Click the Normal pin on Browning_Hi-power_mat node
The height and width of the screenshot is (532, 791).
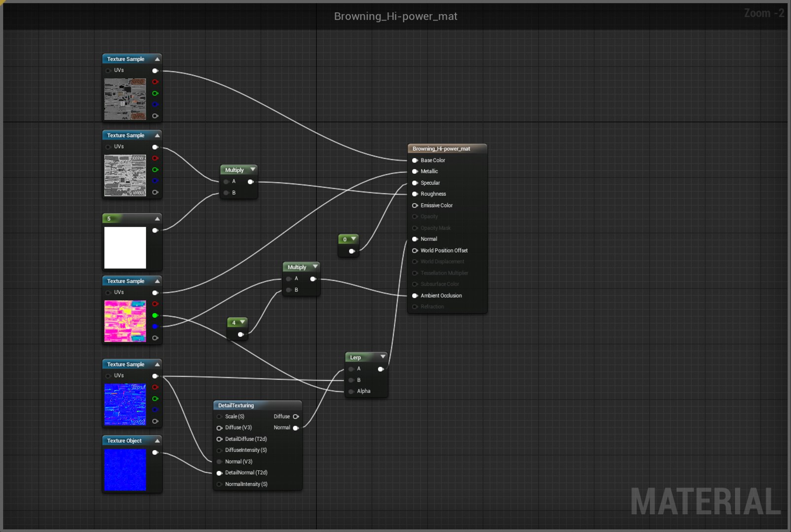pyautogui.click(x=415, y=239)
